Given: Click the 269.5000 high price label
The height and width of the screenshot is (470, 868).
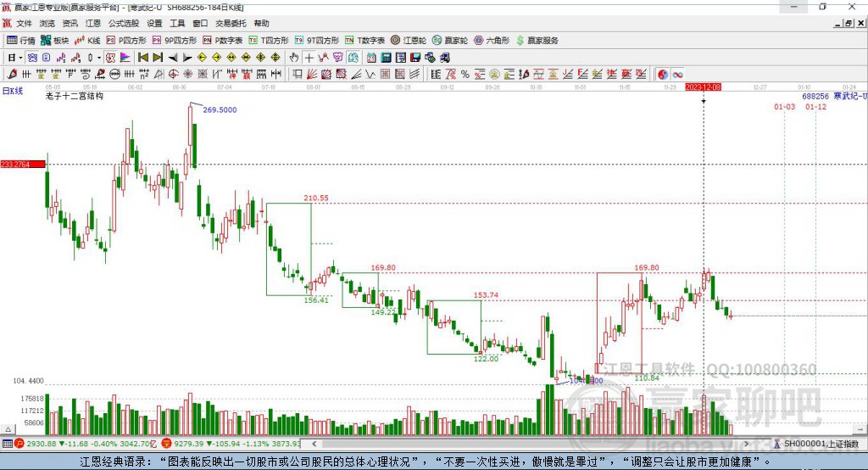Looking at the screenshot, I should [x=220, y=109].
